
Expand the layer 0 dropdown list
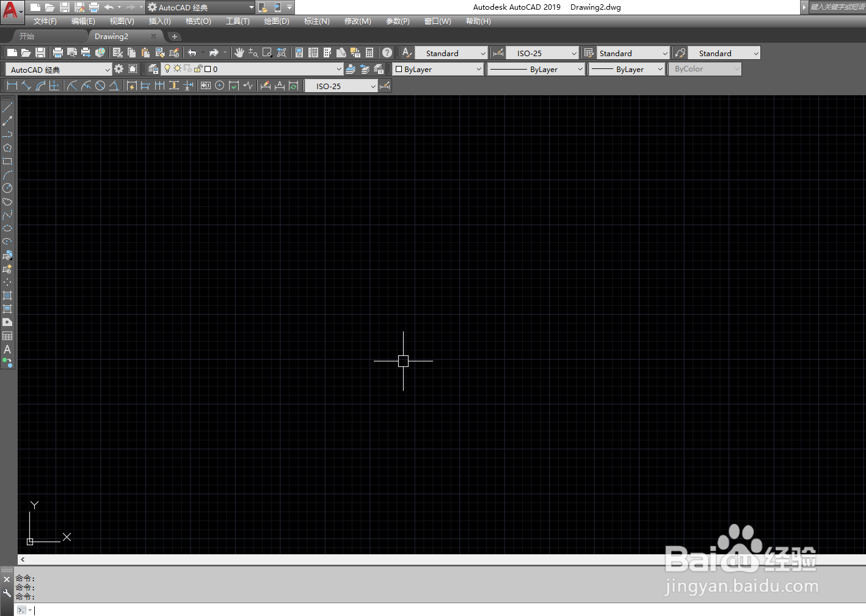(340, 69)
